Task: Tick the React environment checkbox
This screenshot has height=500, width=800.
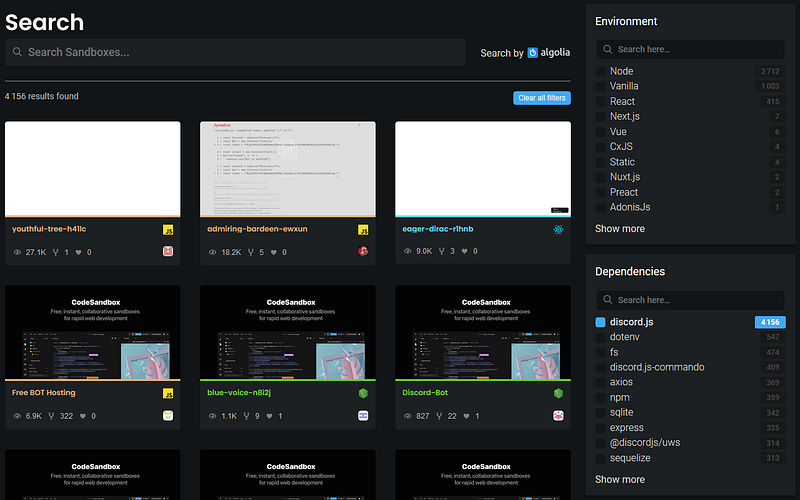Action: coord(601,102)
